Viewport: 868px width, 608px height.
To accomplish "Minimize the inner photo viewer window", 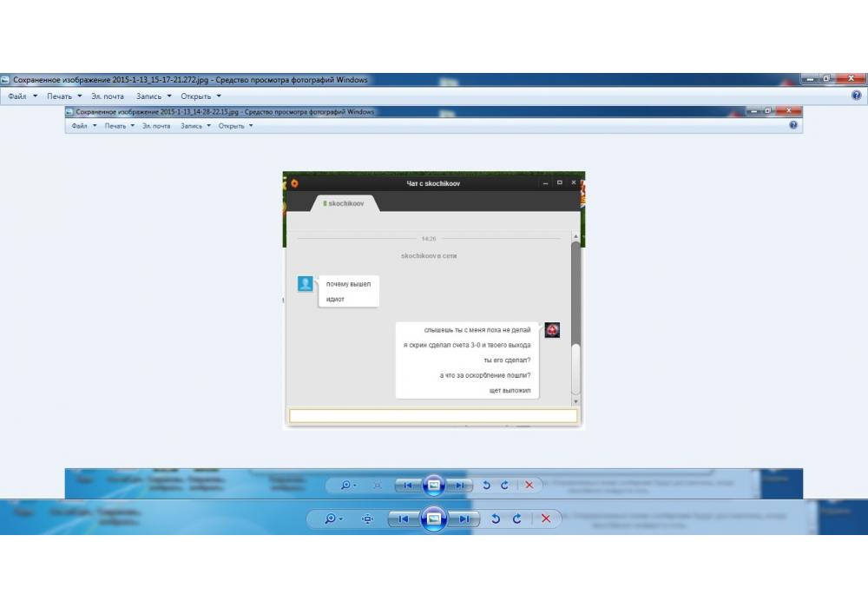I will (753, 111).
